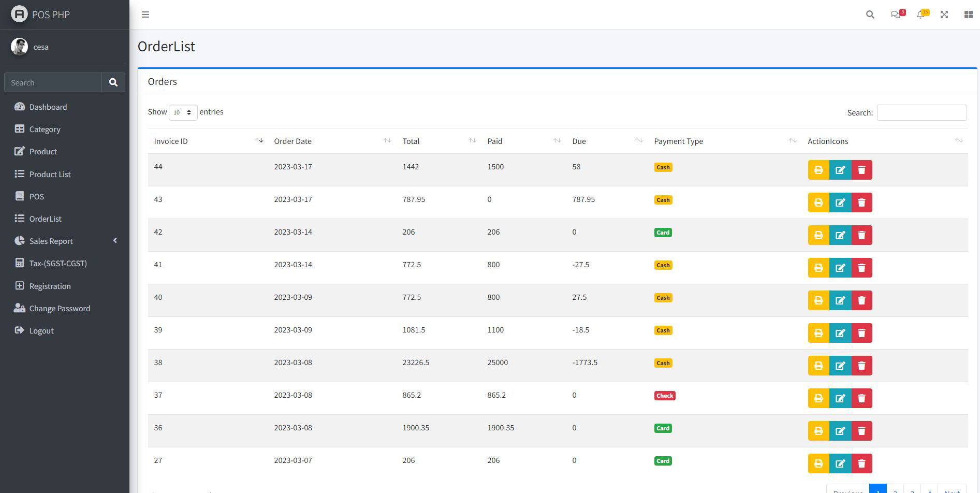Screen dimensions: 980x493
Task: Open the messages chat icon in header
Action: [x=896, y=15]
